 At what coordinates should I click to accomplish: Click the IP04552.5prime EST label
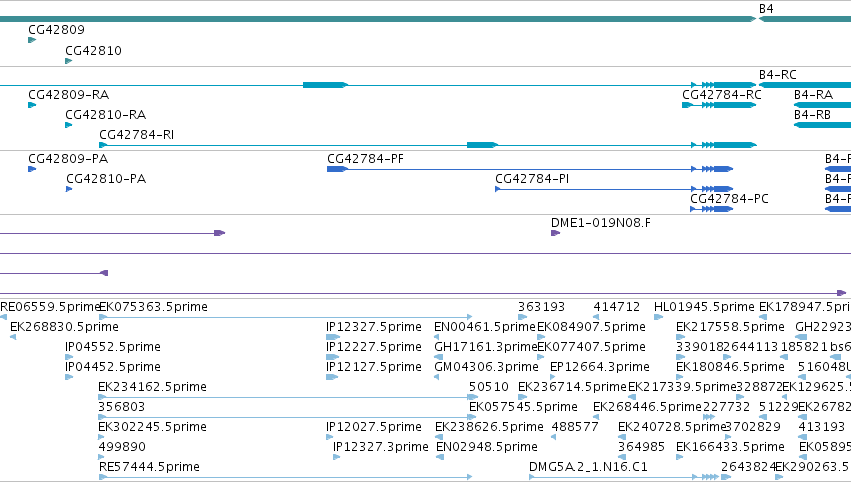coord(113,347)
